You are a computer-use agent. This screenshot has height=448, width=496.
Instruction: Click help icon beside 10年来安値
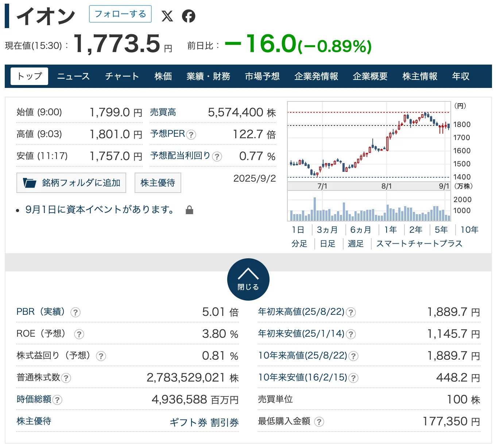(353, 378)
